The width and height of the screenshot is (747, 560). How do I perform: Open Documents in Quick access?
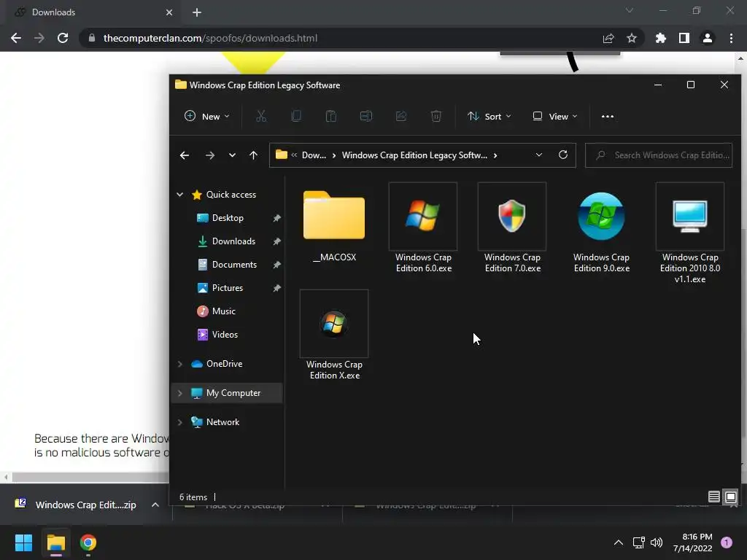pos(234,264)
